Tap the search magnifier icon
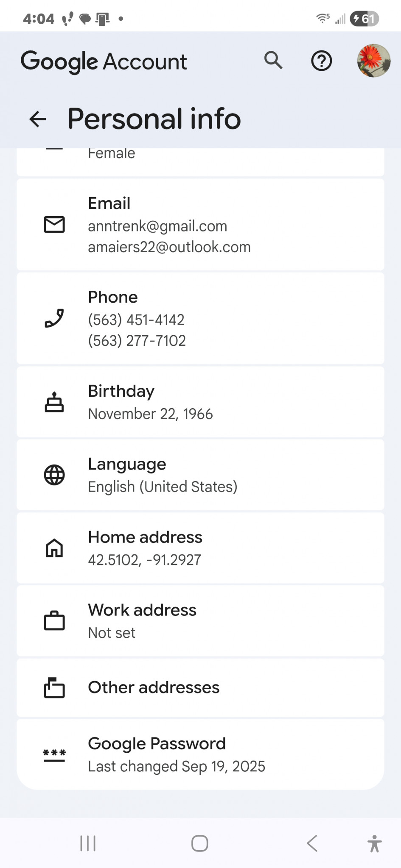The height and width of the screenshot is (868, 401). [x=273, y=61]
